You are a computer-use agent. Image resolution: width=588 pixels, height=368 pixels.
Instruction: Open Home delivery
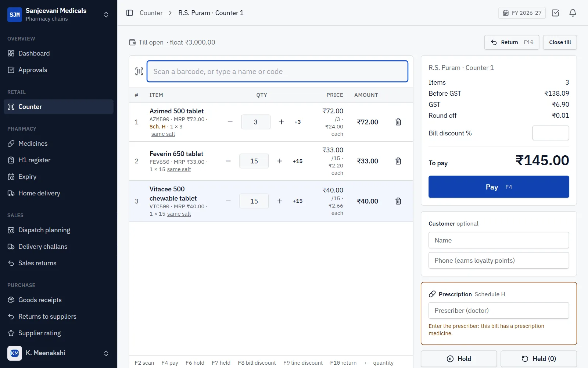tap(58, 193)
